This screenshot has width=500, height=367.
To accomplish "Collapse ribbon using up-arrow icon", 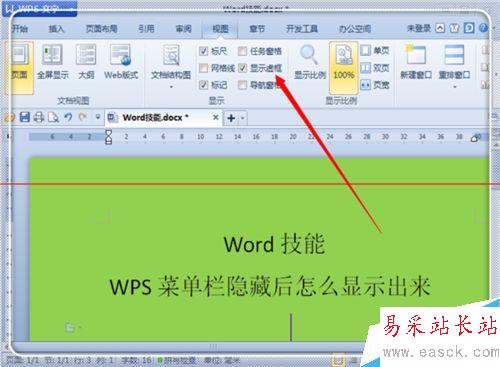I will [x=440, y=28].
